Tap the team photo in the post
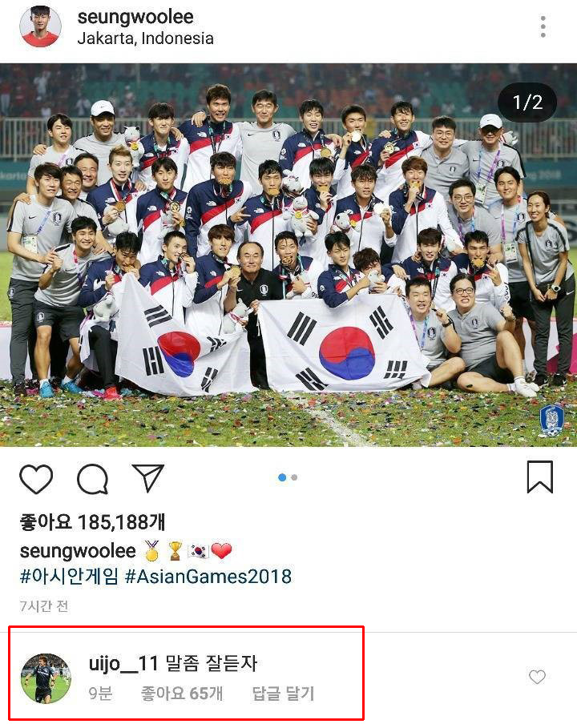This screenshot has width=577, height=728. (x=288, y=255)
